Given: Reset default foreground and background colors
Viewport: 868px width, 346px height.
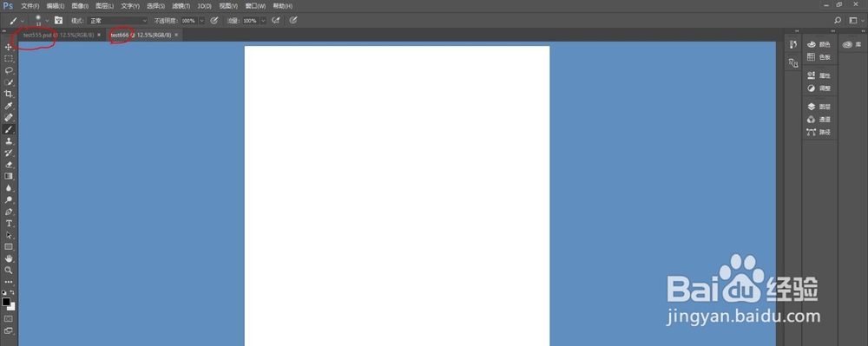Looking at the screenshot, I should click(x=4, y=292).
